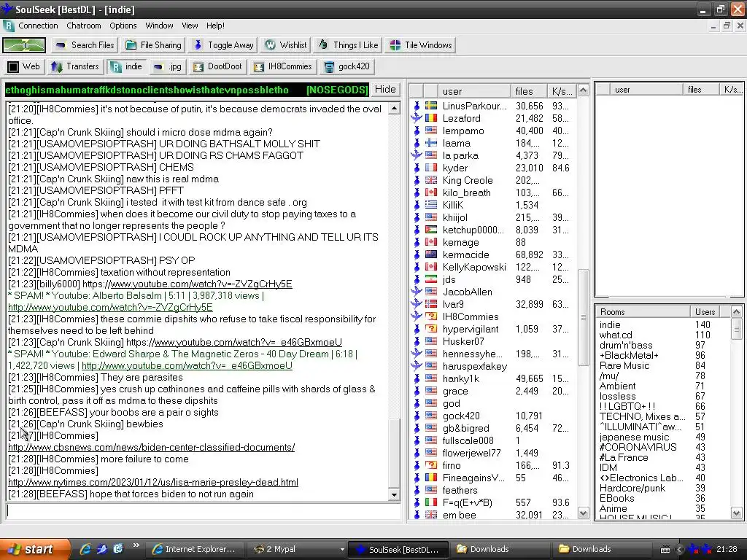Open the Window menu

click(159, 26)
